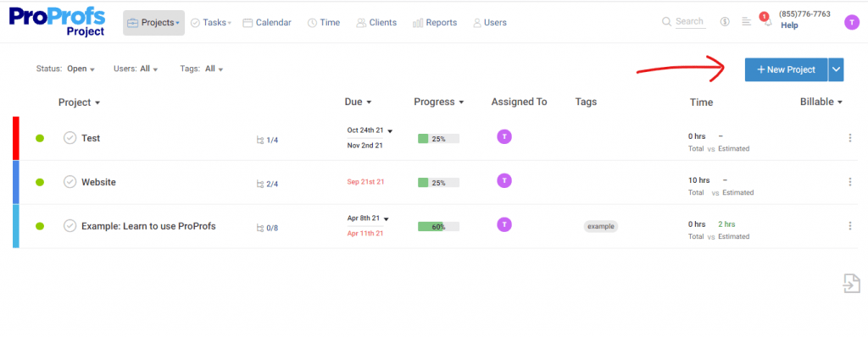This screenshot has height=337, width=868.
Task: Open the notifications bell
Action: pos(766,21)
